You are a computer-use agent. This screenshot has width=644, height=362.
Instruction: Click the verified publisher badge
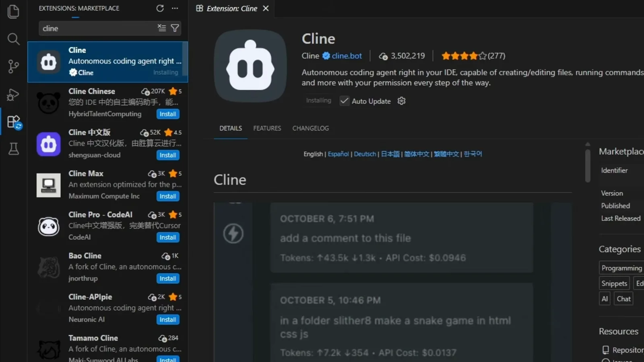pos(326,56)
